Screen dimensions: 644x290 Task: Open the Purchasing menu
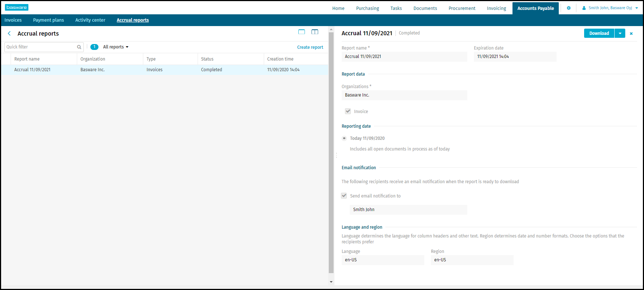point(367,8)
